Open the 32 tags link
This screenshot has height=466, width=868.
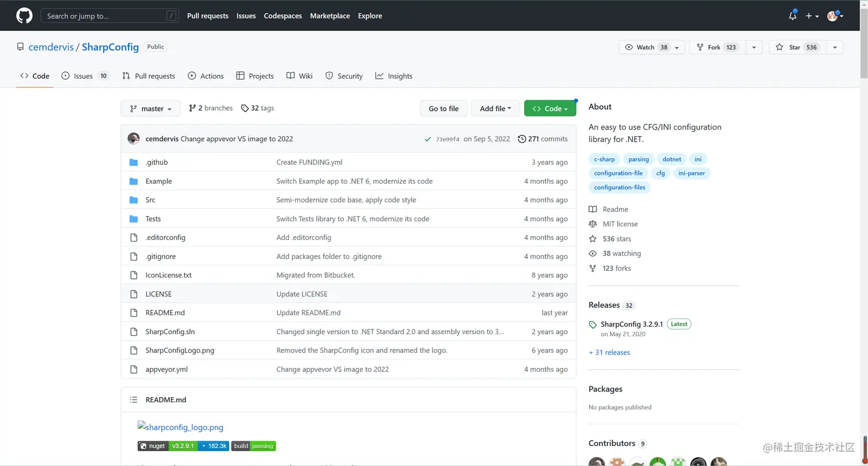click(257, 108)
